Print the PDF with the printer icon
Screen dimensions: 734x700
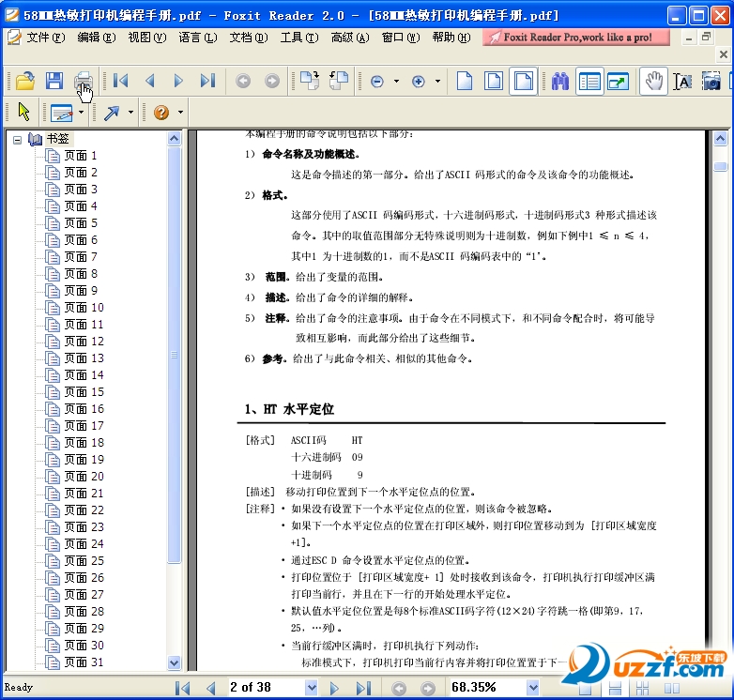(84, 81)
